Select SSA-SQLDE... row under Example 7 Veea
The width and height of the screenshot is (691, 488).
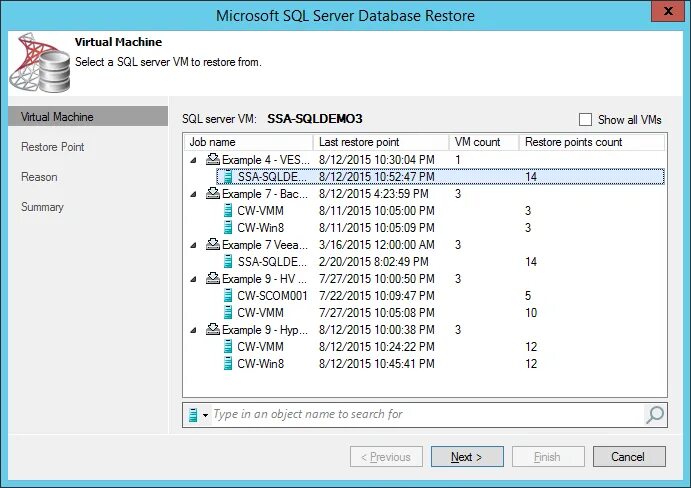pos(440,261)
